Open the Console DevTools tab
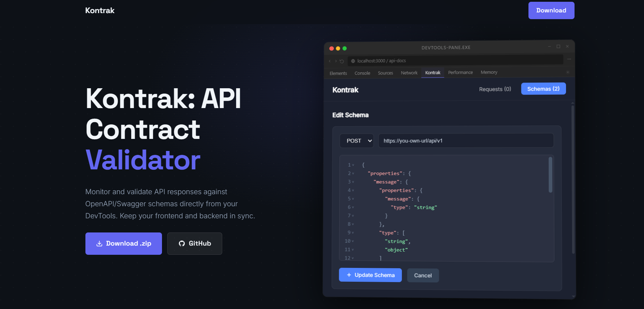The image size is (644, 309). (362, 73)
